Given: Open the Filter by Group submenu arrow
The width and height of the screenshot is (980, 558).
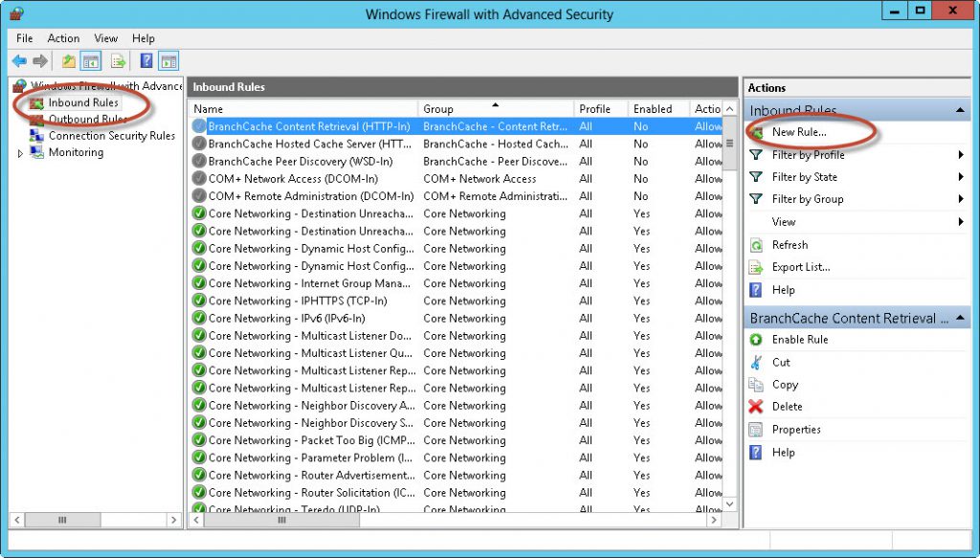Looking at the screenshot, I should pos(961,199).
